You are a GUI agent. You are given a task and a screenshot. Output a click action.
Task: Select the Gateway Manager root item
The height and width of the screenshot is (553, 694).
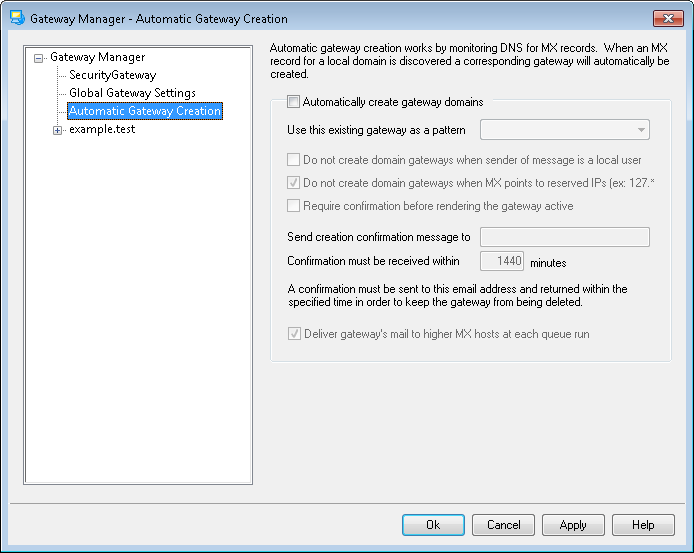(x=97, y=57)
